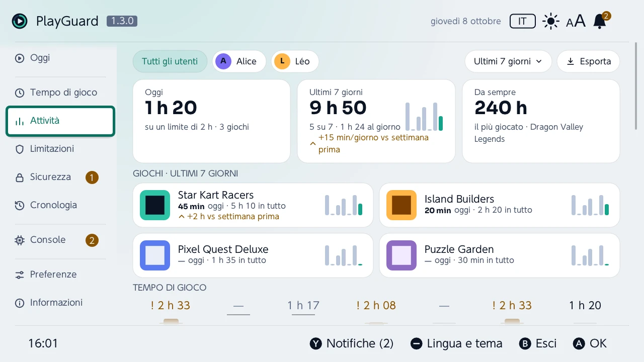Open the Oggi 1 h 20 card

tap(212, 121)
